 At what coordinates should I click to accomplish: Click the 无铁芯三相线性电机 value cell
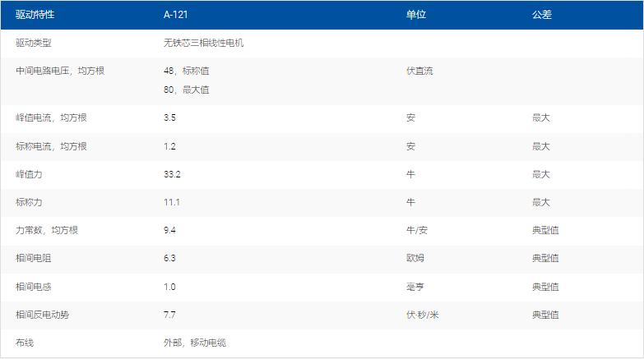tap(203, 43)
